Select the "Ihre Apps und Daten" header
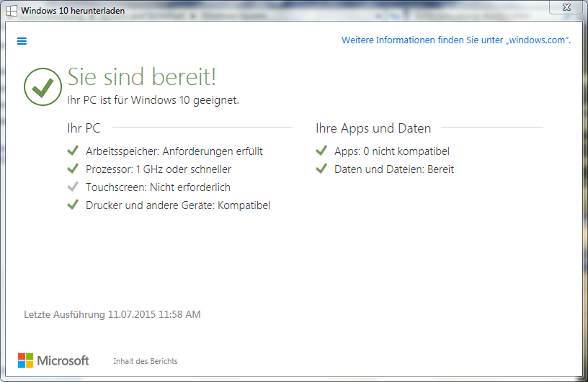Screen dimensions: 588x382 373,128
